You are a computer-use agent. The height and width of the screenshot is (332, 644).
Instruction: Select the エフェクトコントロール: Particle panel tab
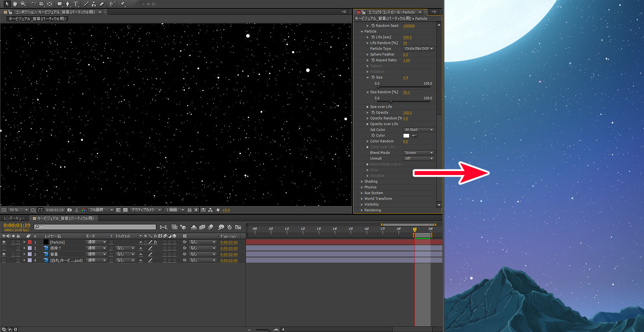pos(391,12)
